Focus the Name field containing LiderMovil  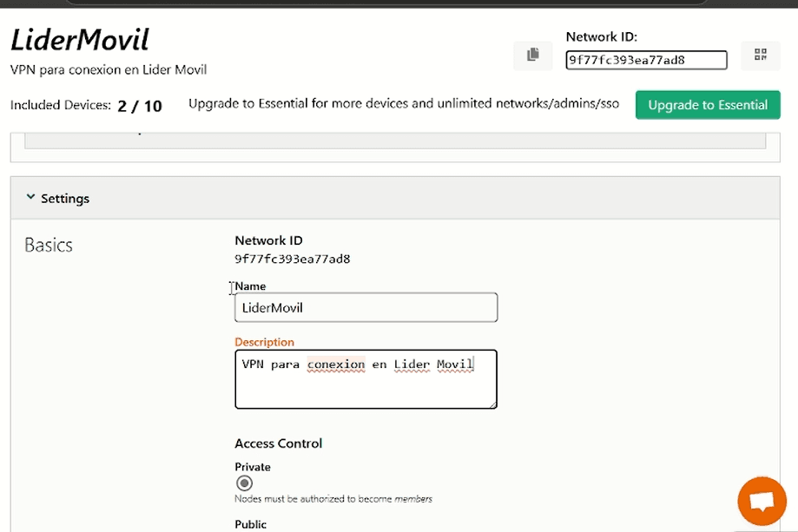tap(366, 307)
